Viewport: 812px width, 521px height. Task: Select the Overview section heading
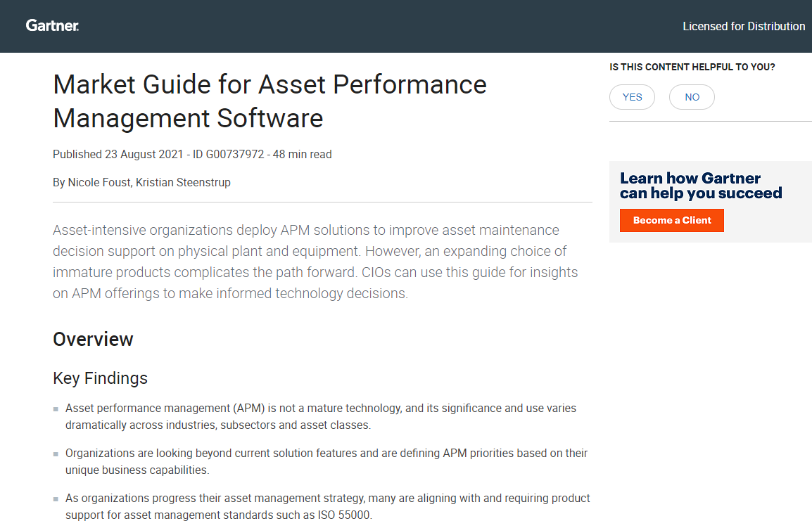93,340
